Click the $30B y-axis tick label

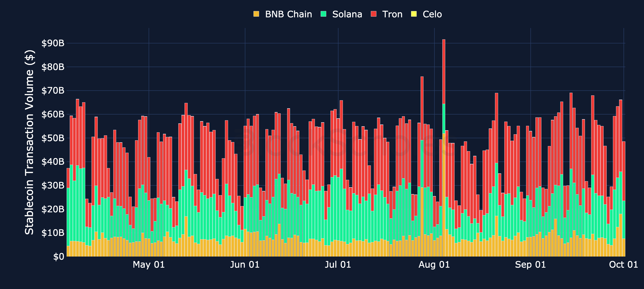[x=53, y=185]
